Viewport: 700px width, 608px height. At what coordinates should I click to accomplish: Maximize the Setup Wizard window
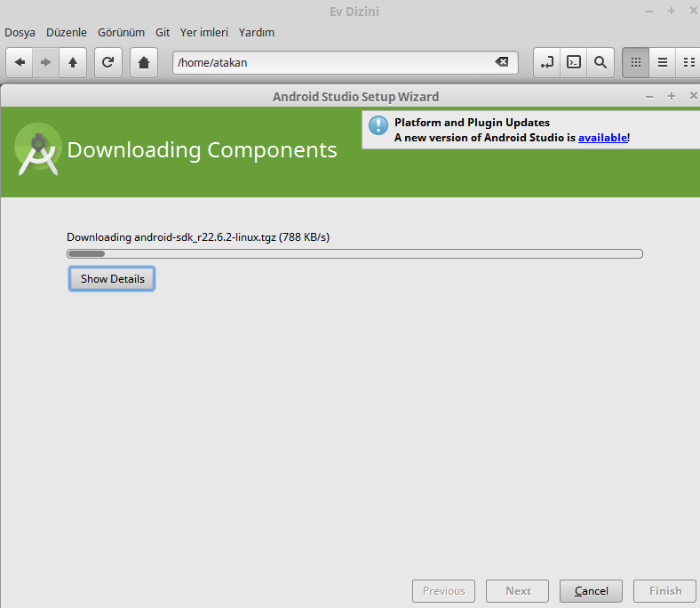tap(671, 96)
